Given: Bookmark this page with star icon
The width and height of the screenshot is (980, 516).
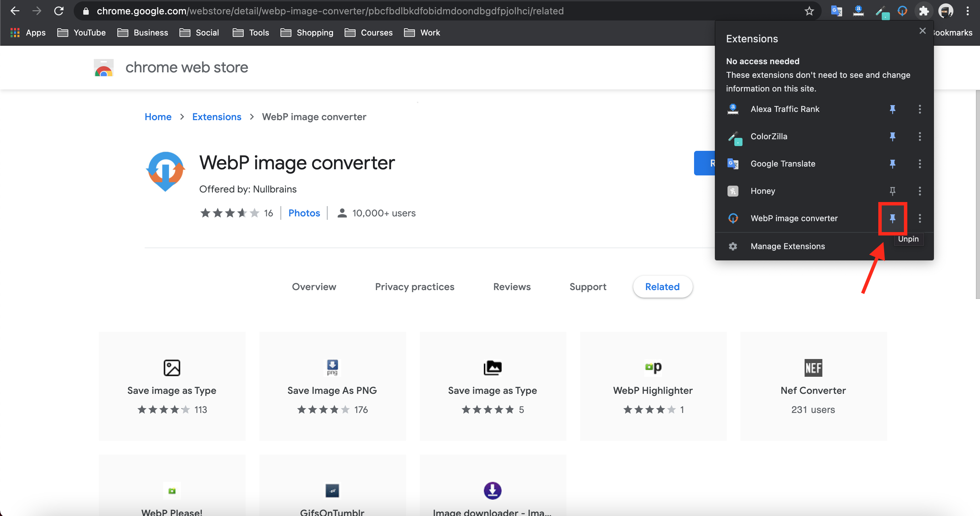Looking at the screenshot, I should [809, 11].
